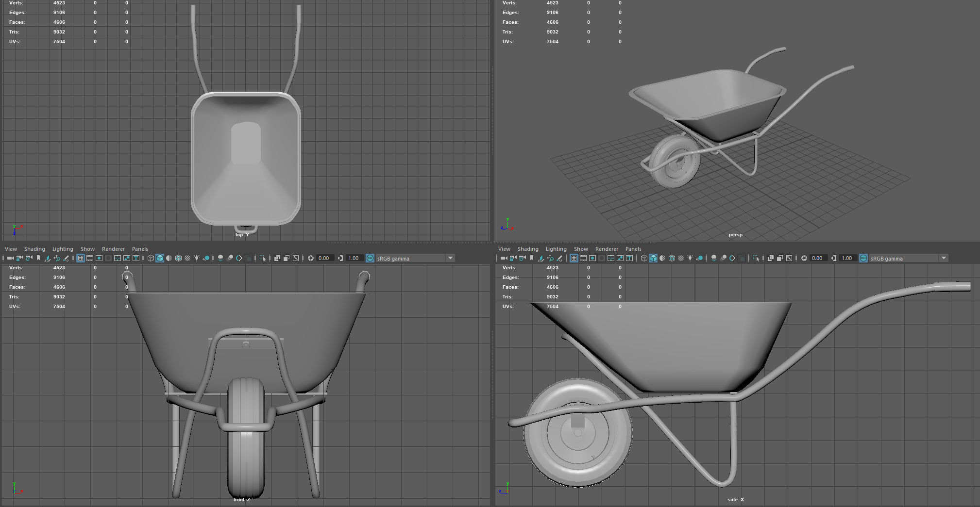This screenshot has height=507, width=980.
Task: Click Exposure reset icon in front view toolbar
Action: pyautogui.click(x=311, y=258)
